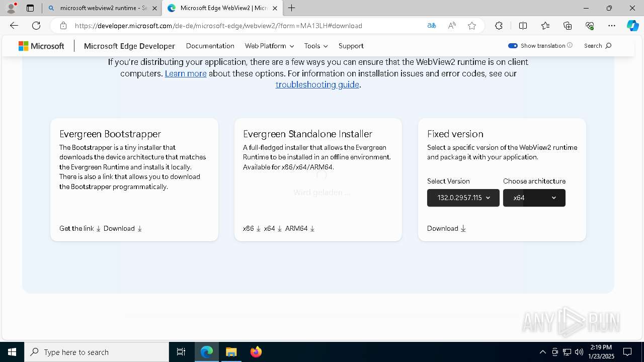This screenshot has height=362, width=644.
Task: Download the Evergreen Bootstrapper
Action: pyautogui.click(x=123, y=228)
